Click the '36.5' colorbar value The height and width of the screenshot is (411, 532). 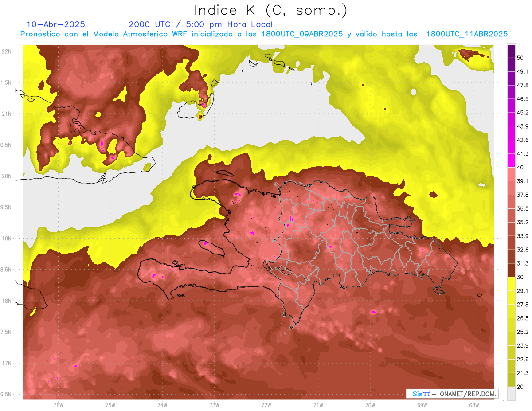[523, 208]
